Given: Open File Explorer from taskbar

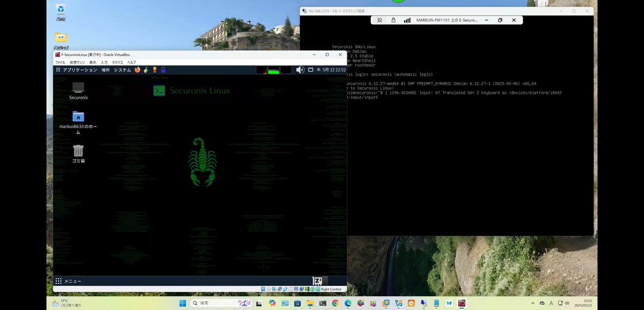Looking at the screenshot, I should click(310, 303).
